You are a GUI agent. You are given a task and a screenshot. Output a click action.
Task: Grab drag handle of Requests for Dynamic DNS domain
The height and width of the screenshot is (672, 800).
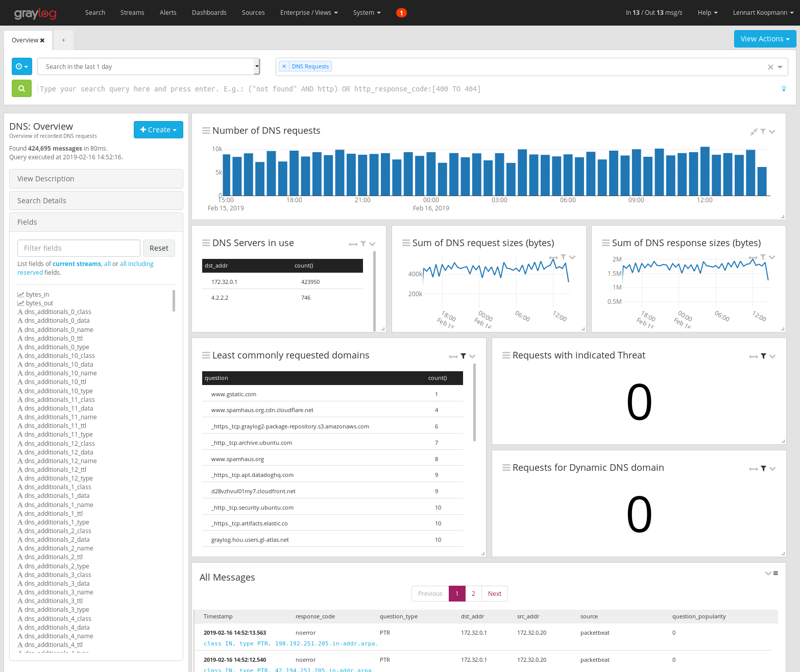506,468
